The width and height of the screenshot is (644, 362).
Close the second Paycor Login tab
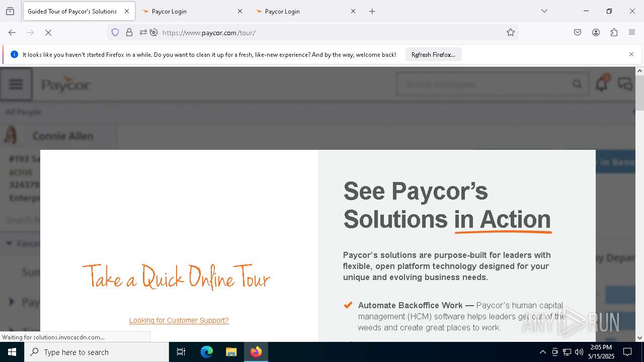click(240, 11)
